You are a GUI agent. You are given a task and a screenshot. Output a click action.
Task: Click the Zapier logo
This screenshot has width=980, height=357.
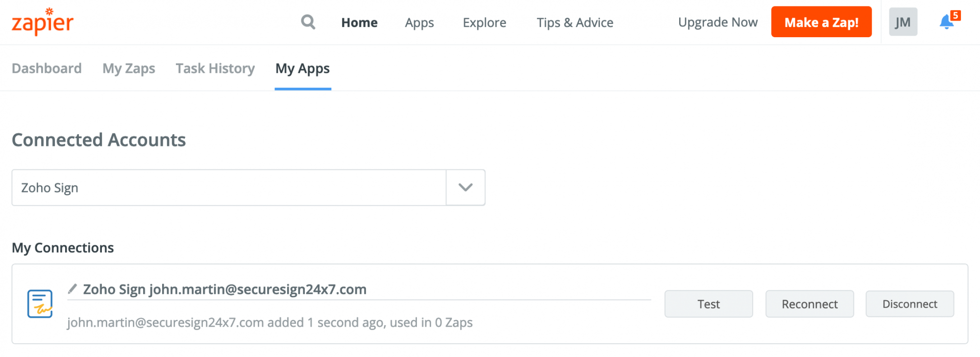(x=43, y=22)
